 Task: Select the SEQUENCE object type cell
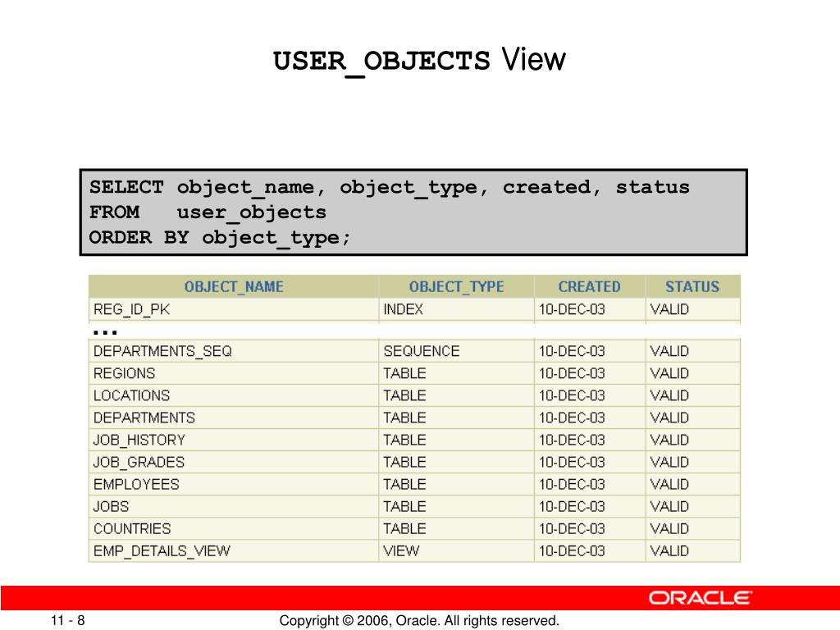pos(456,351)
